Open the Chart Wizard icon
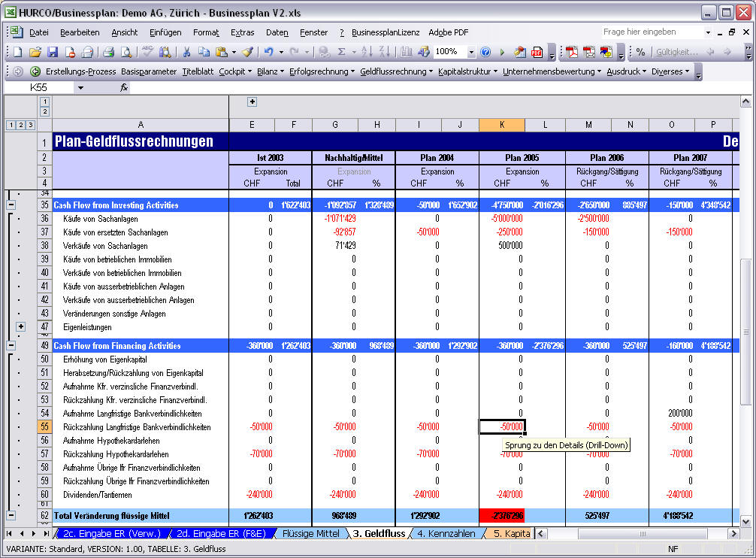756x558 pixels. 406,52
